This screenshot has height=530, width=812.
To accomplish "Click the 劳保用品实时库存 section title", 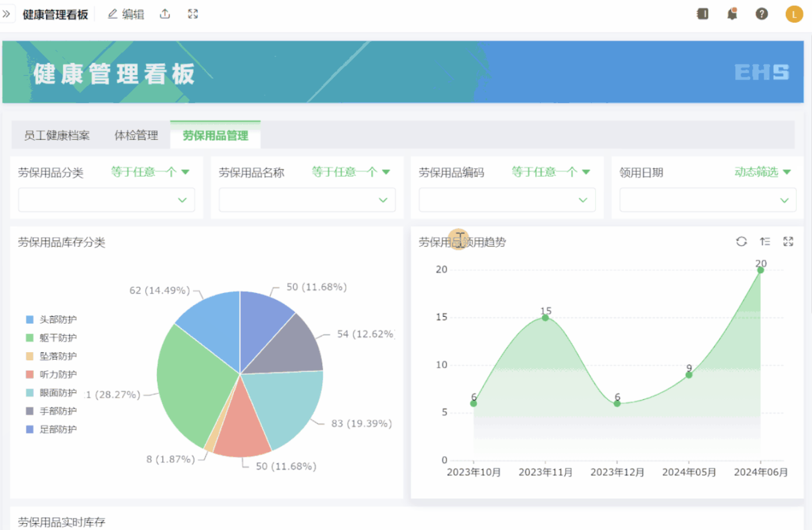I will pyautogui.click(x=62, y=522).
